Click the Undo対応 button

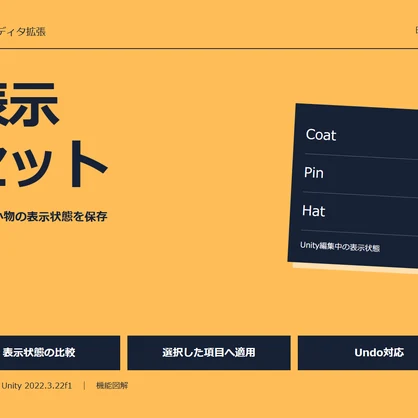[x=358, y=353]
